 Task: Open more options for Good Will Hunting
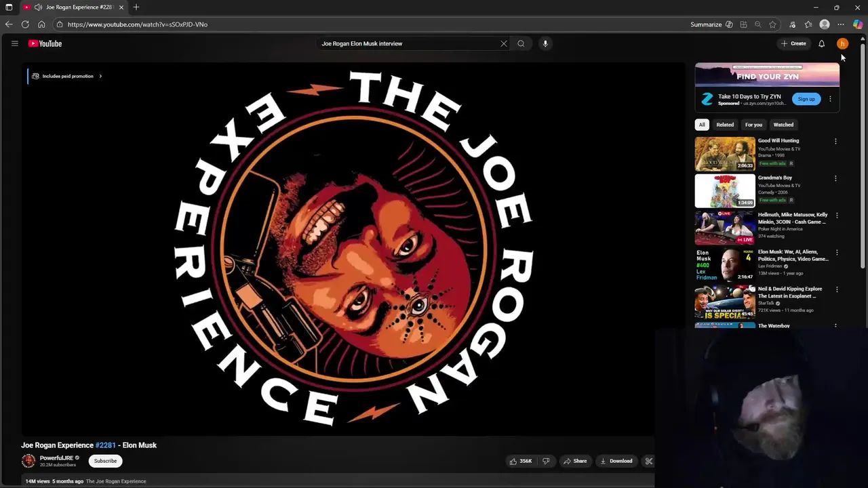click(x=835, y=142)
